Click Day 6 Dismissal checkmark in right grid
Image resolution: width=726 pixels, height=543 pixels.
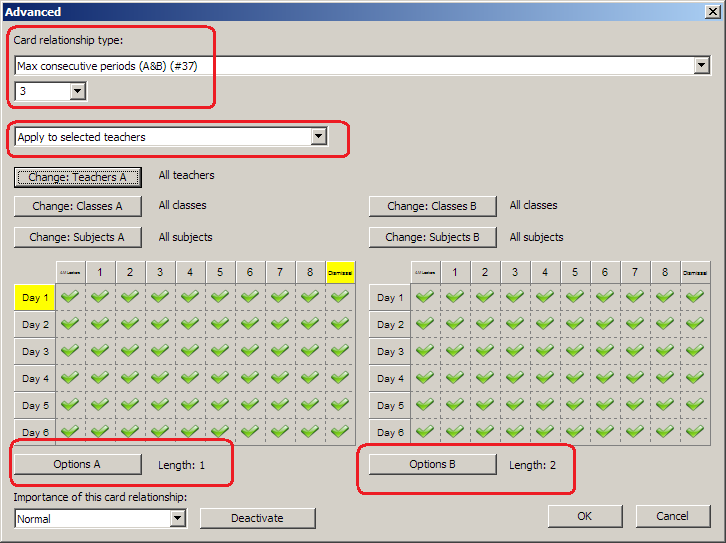point(695,431)
